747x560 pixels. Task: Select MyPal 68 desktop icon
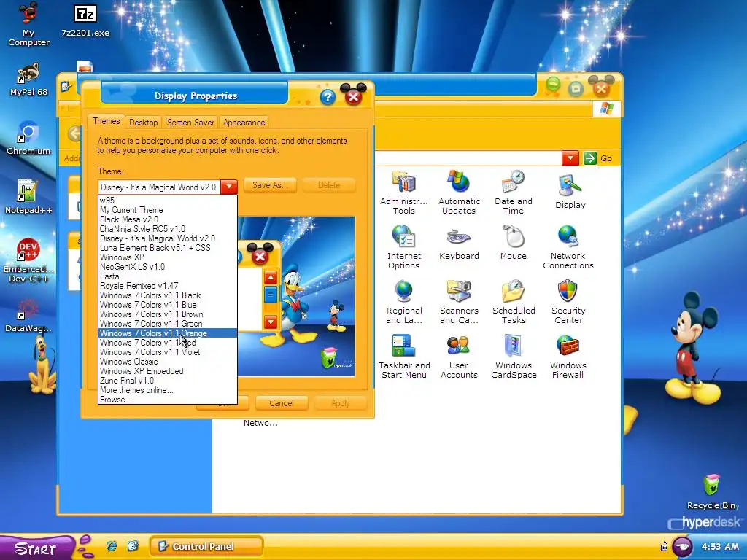coord(28,79)
